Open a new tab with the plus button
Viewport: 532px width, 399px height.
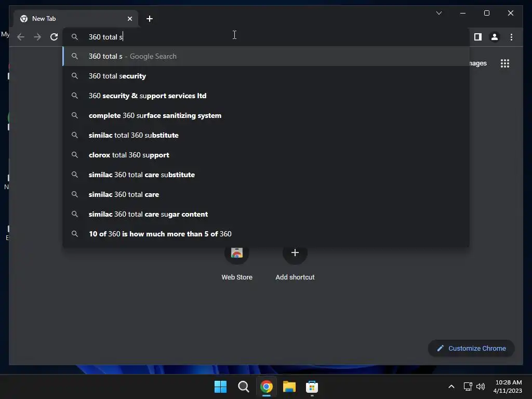coord(150,19)
